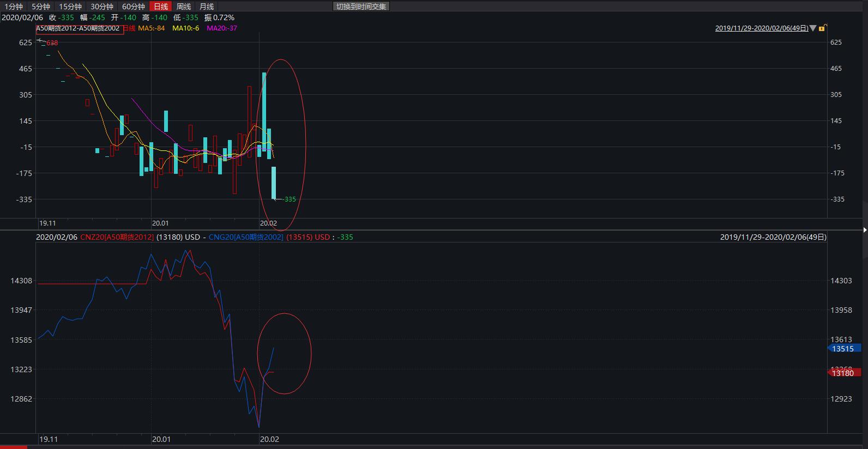Click the CNZ20[A50期货2012] legend label
This screenshot has height=449, width=868.
coord(117,237)
